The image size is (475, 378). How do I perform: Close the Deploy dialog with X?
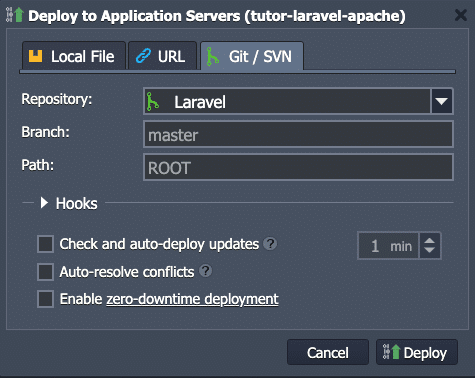pos(461,15)
